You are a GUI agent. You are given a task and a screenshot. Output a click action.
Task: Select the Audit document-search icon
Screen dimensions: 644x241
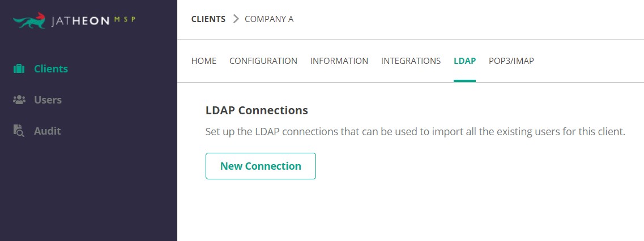[19, 131]
